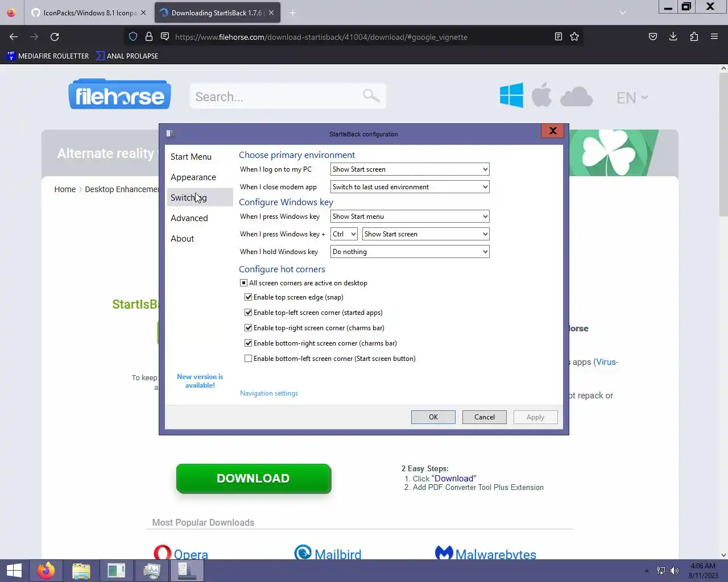Image resolution: width=728 pixels, height=582 pixels.
Task: Select the Apple Mac platform icon
Action: tap(542, 95)
